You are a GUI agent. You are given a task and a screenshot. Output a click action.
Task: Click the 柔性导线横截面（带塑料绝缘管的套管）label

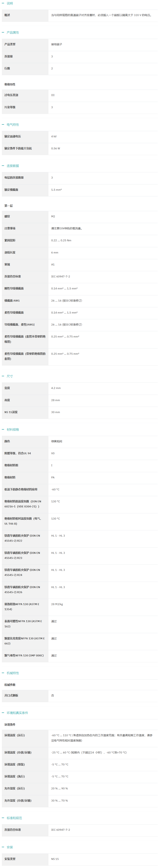coord(25,356)
